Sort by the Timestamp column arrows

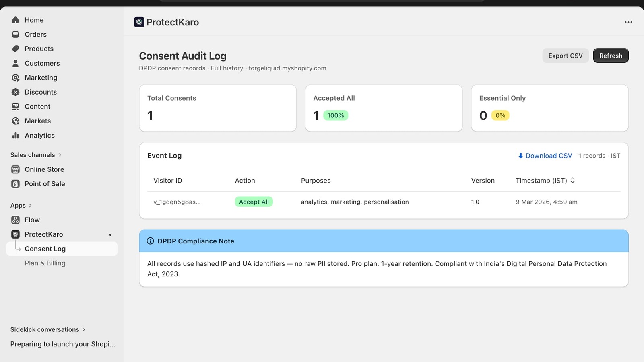coord(572,181)
